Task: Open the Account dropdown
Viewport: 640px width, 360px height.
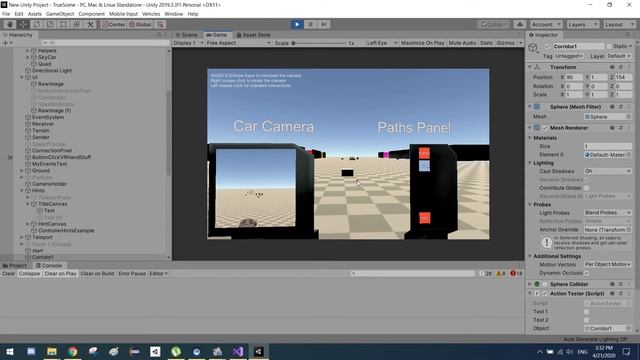Action: [546, 24]
